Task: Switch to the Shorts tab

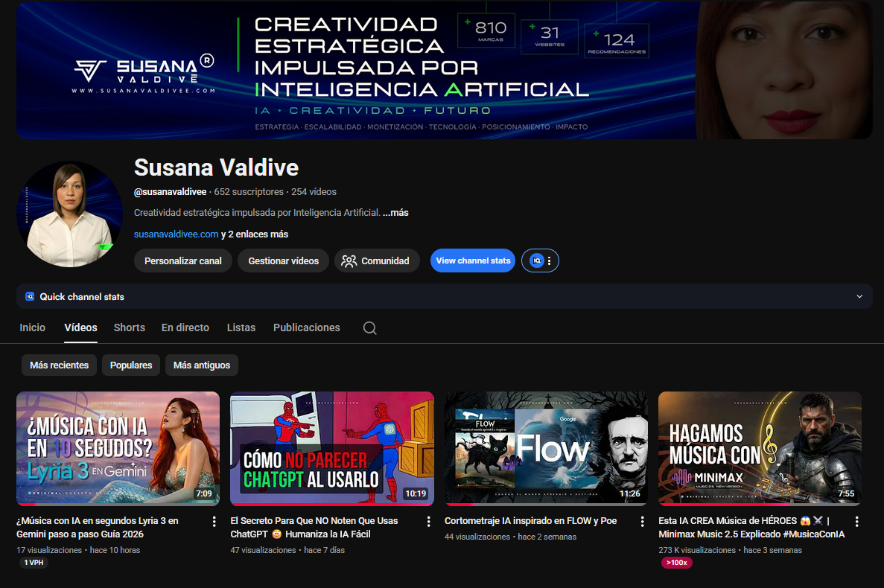Action: [129, 327]
